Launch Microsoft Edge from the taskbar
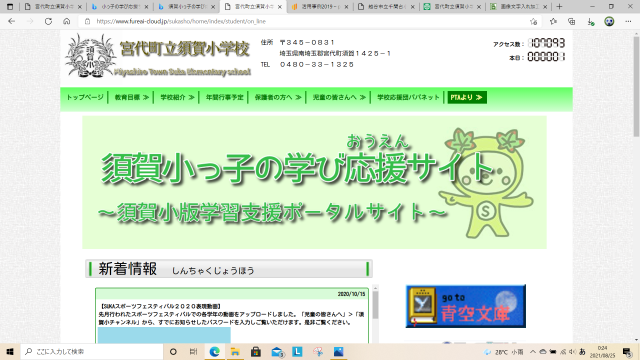 pos(214,351)
